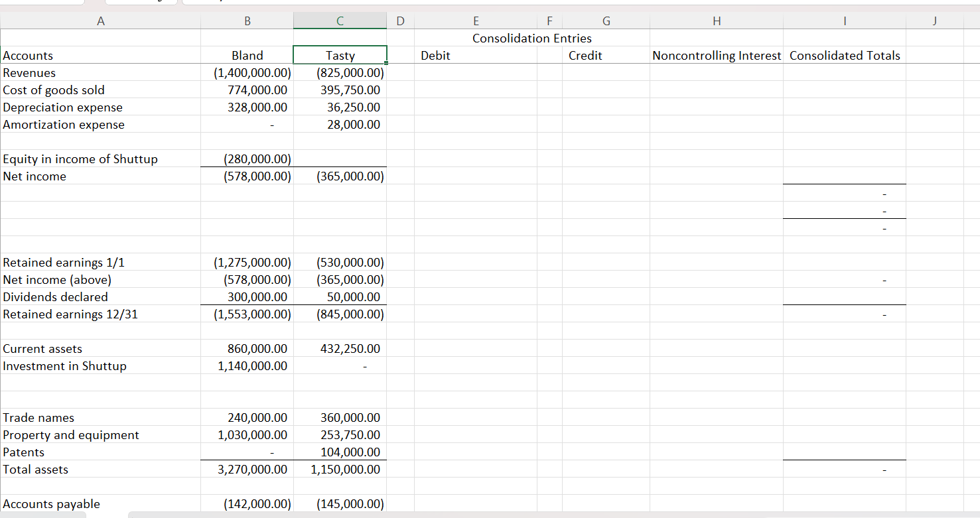Select Tasty depreciation 36,250.00 cell
The image size is (980, 518).
340,107
